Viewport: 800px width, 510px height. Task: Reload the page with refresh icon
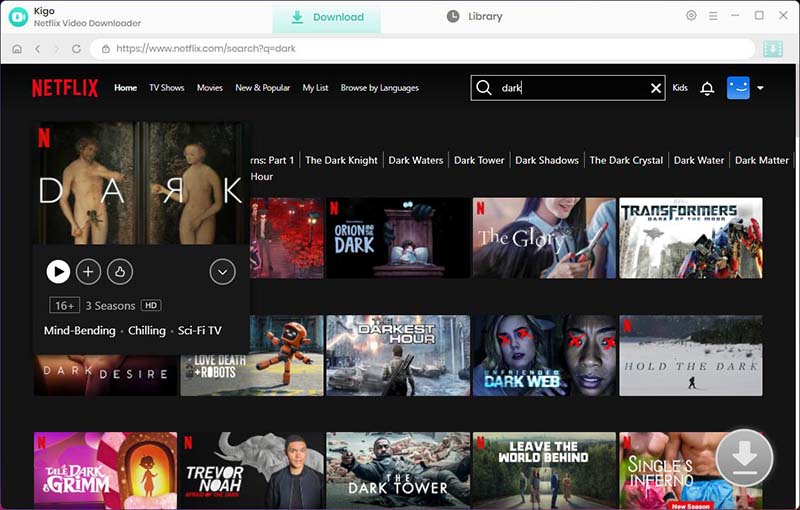(x=77, y=49)
